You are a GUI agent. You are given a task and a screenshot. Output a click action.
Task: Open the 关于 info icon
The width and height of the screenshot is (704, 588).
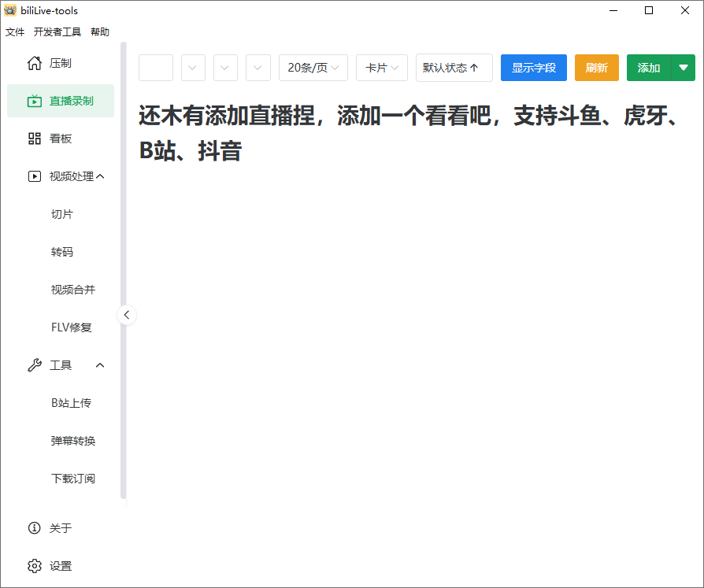[35, 528]
